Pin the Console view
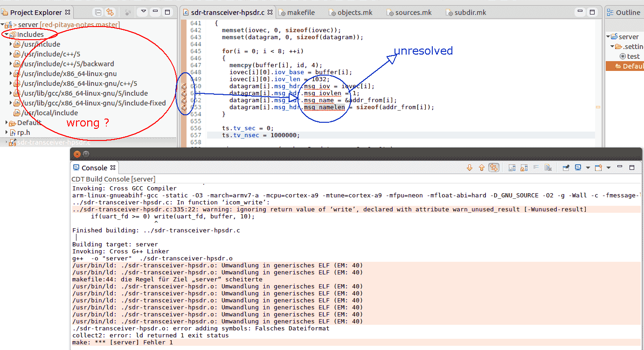644x350 pixels. click(x=566, y=168)
